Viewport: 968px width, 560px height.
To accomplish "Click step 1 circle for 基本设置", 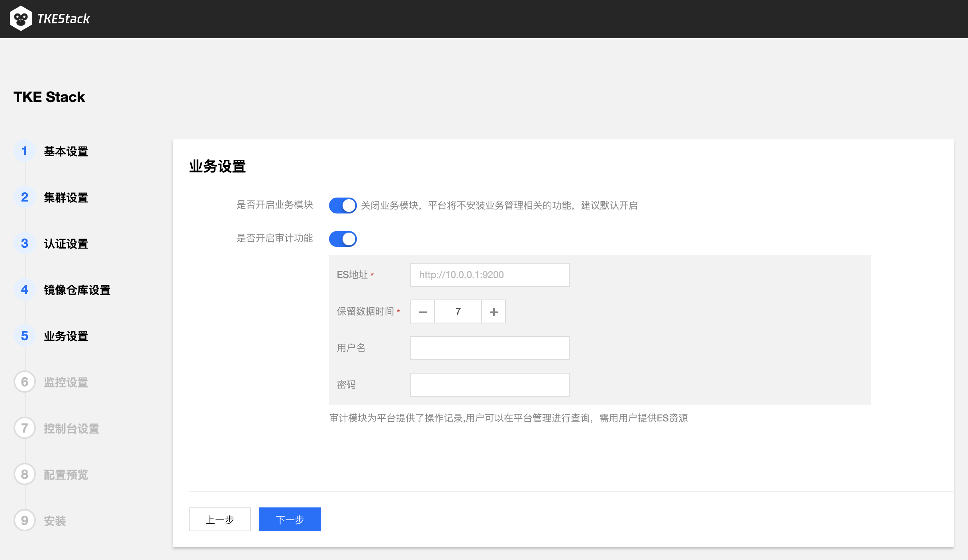I will 25,151.
